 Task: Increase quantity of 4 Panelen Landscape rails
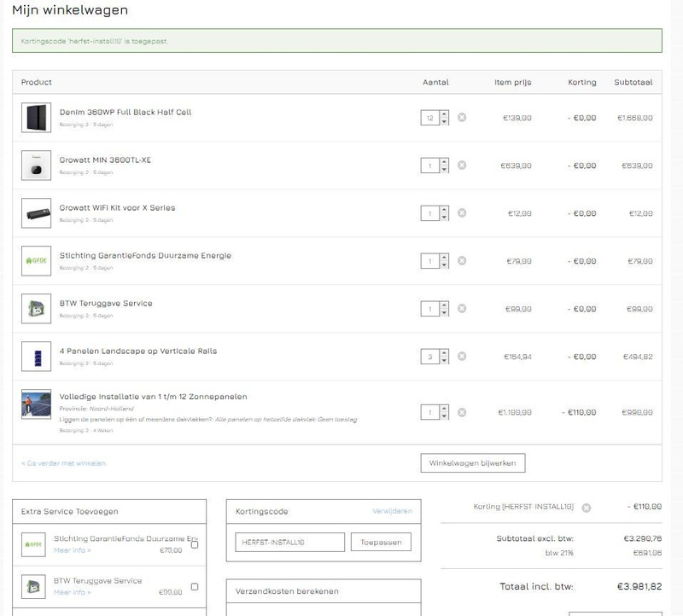coord(444,353)
